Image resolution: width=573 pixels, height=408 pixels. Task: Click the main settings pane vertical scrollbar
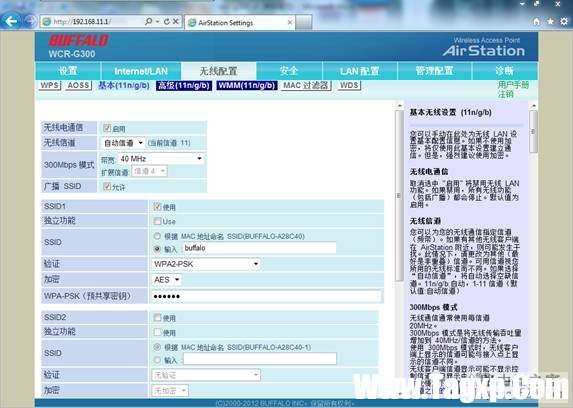pyautogui.click(x=399, y=196)
